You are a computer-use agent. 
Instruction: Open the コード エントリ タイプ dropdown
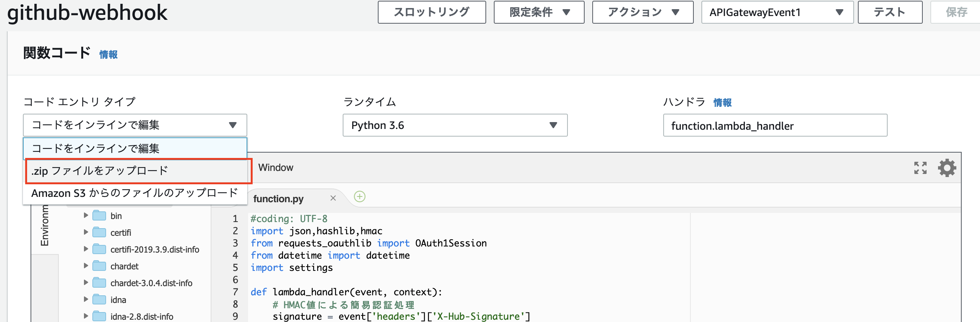[135, 125]
